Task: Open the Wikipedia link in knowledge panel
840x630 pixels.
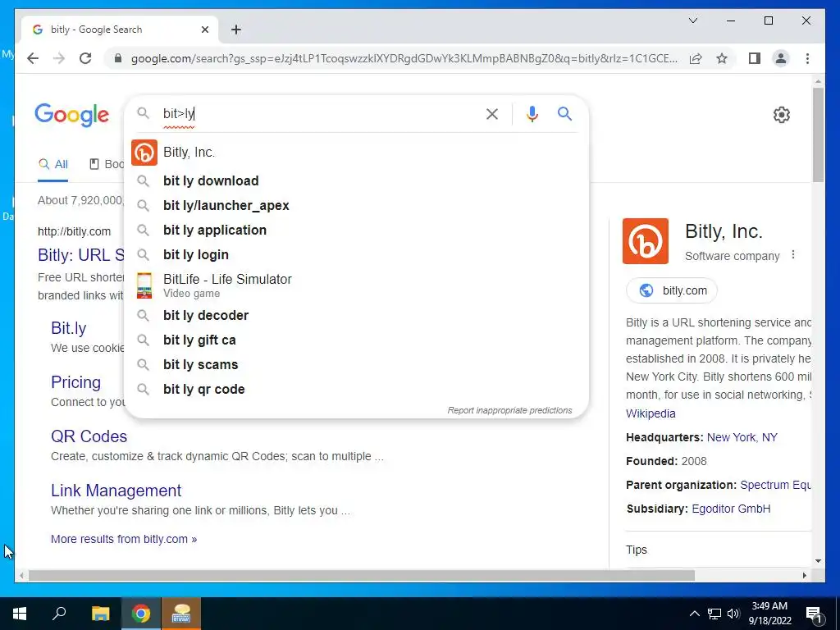Action: (651, 413)
